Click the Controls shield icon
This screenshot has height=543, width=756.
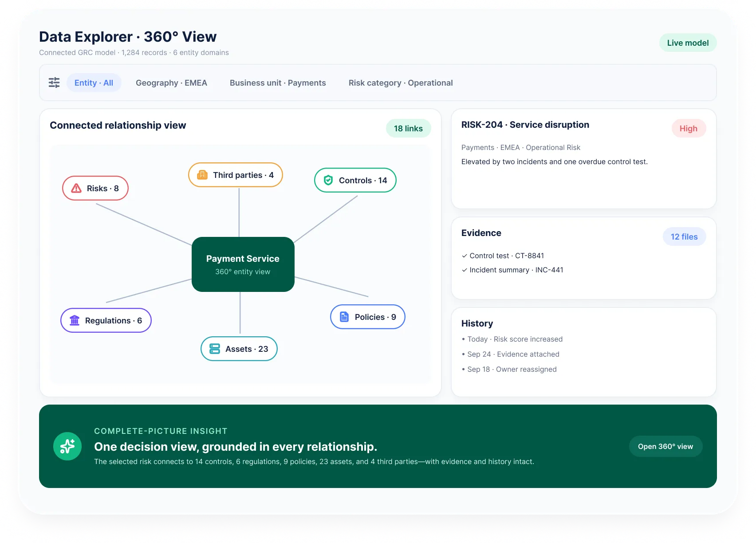coord(328,180)
